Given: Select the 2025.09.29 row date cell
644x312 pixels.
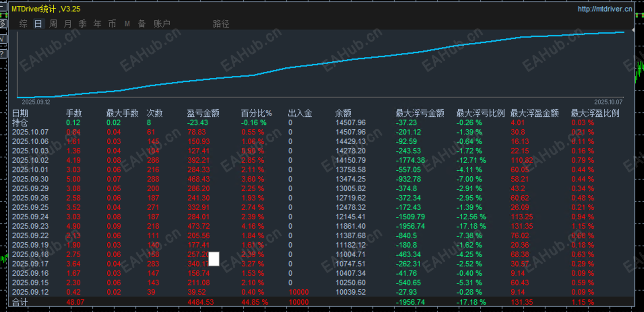Looking at the screenshot, I should (x=30, y=189).
